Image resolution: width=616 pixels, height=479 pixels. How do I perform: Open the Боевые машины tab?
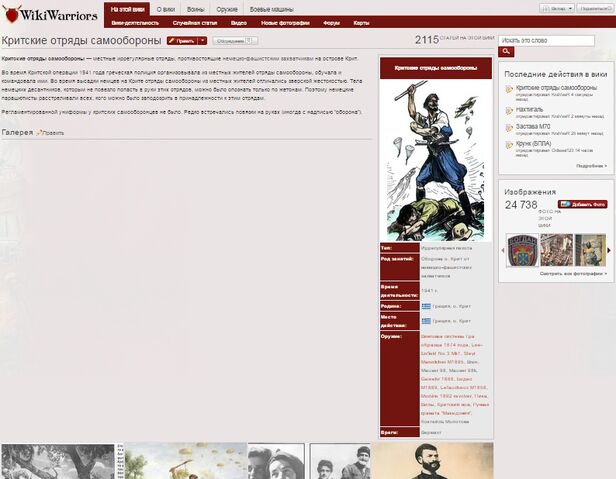coord(271,9)
